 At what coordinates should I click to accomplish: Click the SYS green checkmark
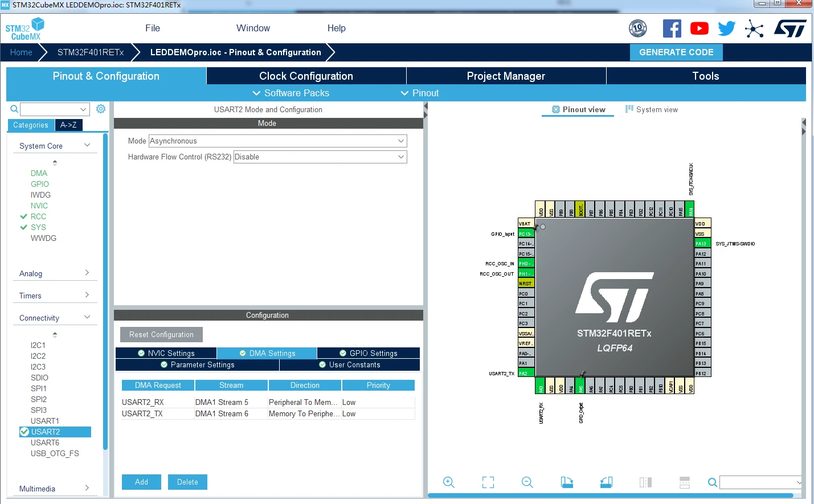click(24, 227)
